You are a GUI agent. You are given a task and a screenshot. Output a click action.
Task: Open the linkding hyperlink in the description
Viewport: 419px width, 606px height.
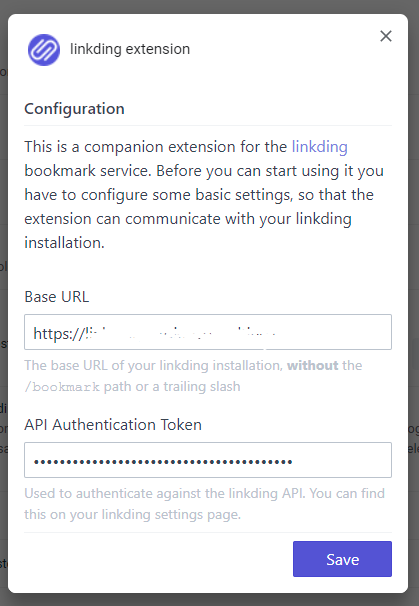(320, 147)
